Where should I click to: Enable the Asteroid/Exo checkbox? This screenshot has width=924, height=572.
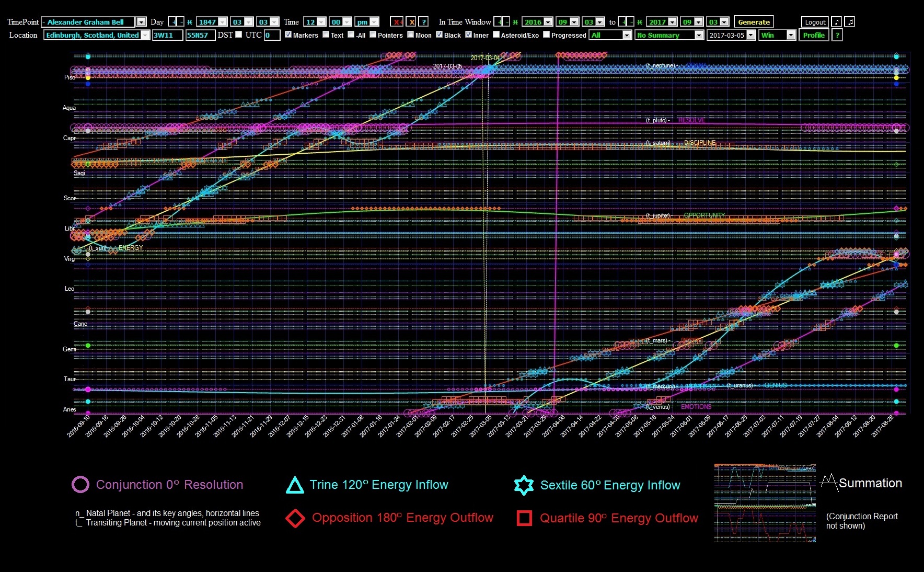pyautogui.click(x=496, y=35)
